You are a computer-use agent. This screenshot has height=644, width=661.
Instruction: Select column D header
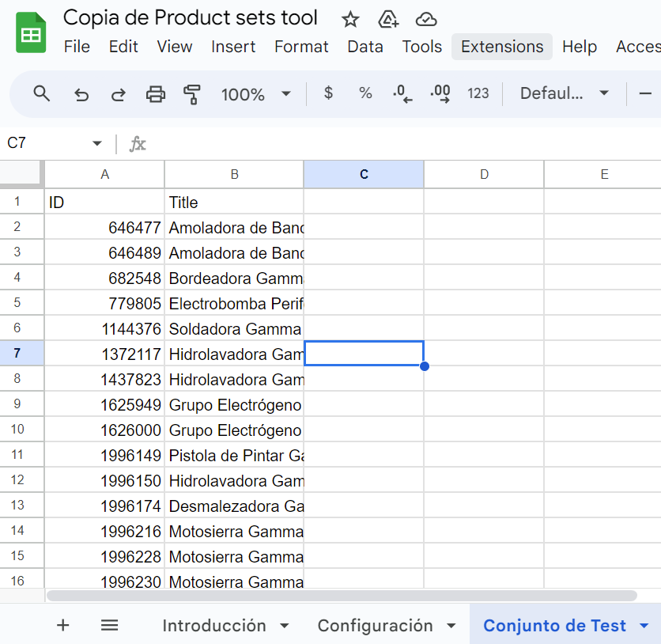[x=484, y=174]
